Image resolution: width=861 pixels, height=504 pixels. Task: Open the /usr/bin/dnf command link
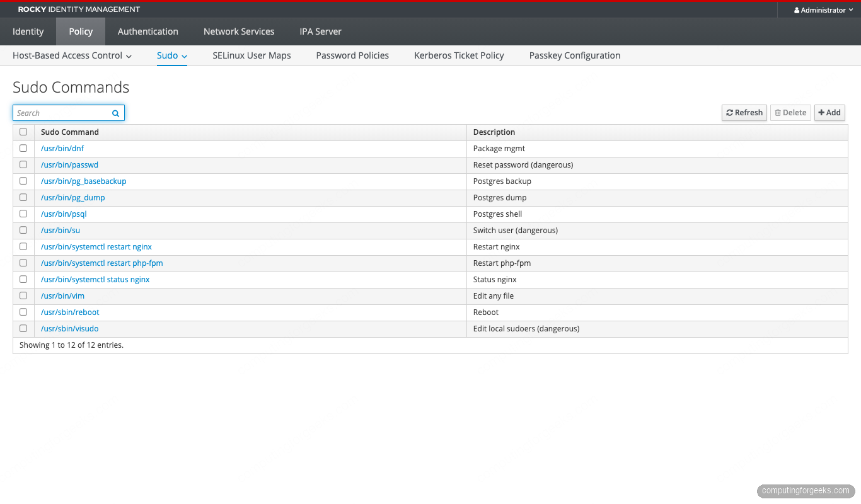pyautogui.click(x=62, y=149)
